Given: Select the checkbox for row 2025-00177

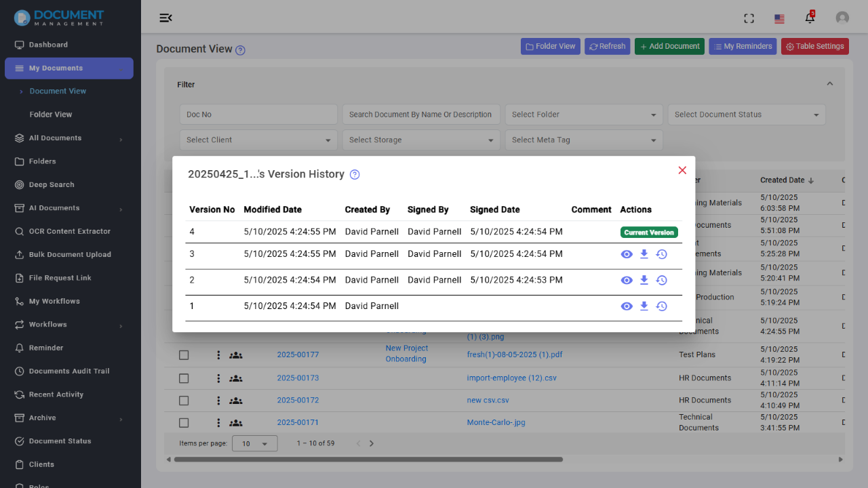Looking at the screenshot, I should point(184,354).
